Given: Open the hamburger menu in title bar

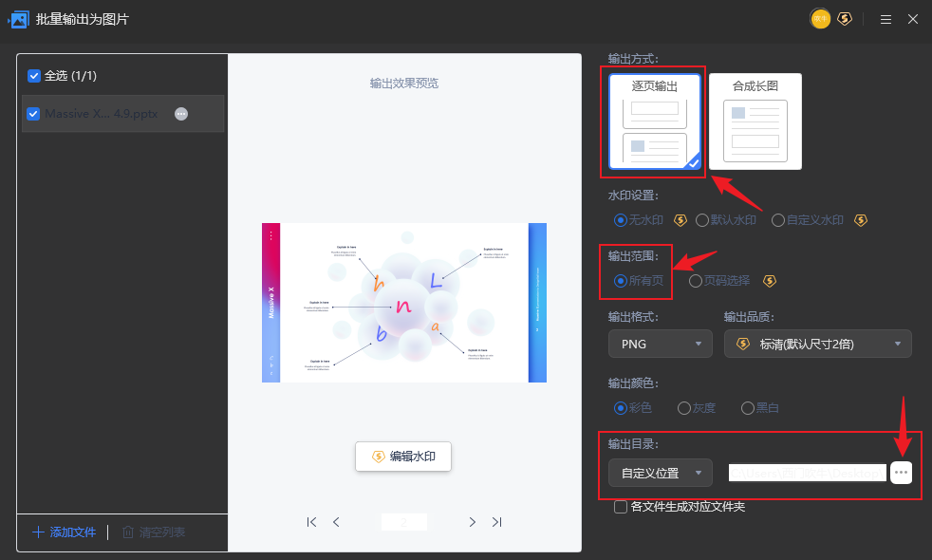Looking at the screenshot, I should coord(885,19).
